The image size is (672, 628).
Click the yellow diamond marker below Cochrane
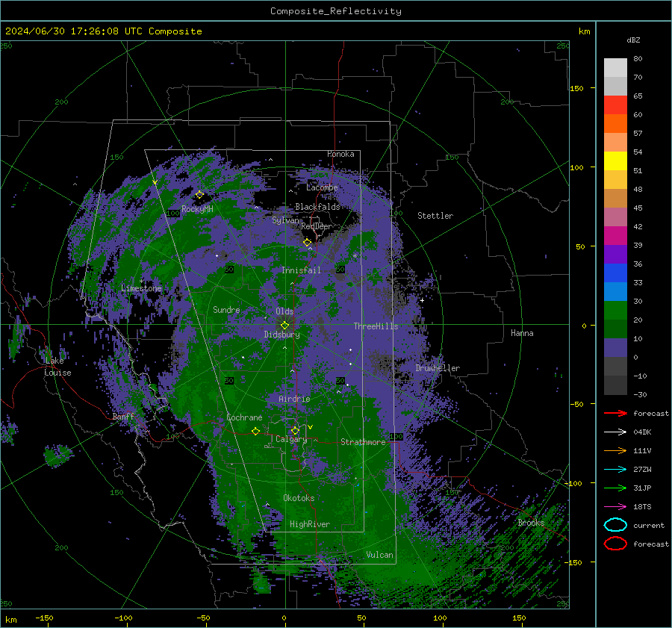tap(255, 431)
